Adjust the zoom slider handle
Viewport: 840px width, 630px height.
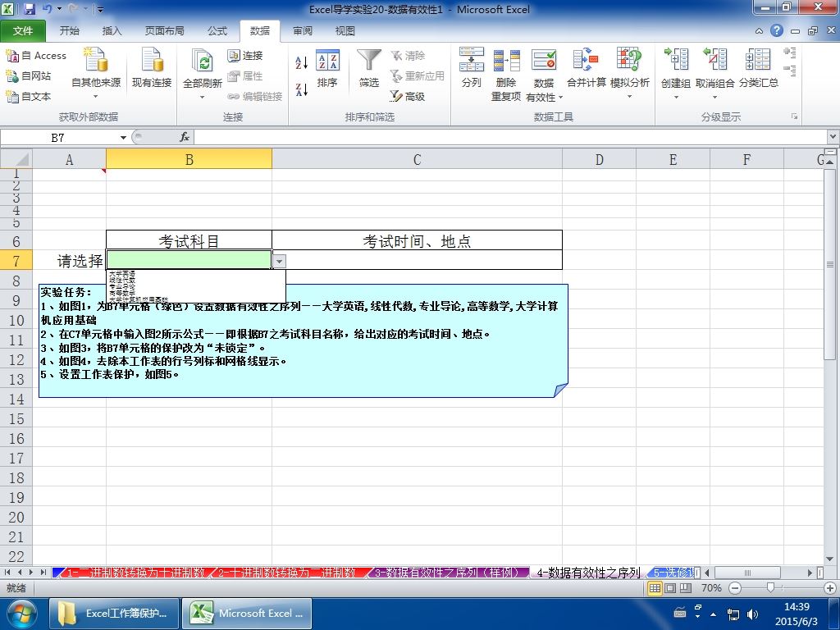pos(770,588)
